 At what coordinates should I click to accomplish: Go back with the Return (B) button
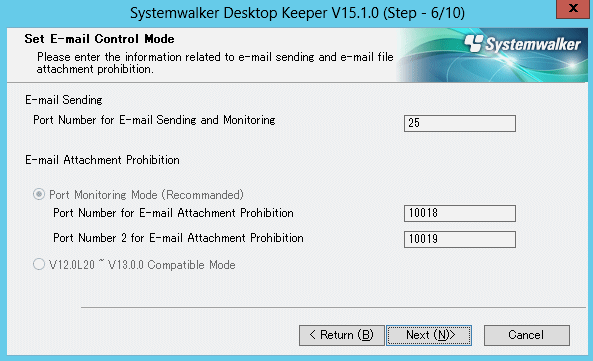coord(342,335)
